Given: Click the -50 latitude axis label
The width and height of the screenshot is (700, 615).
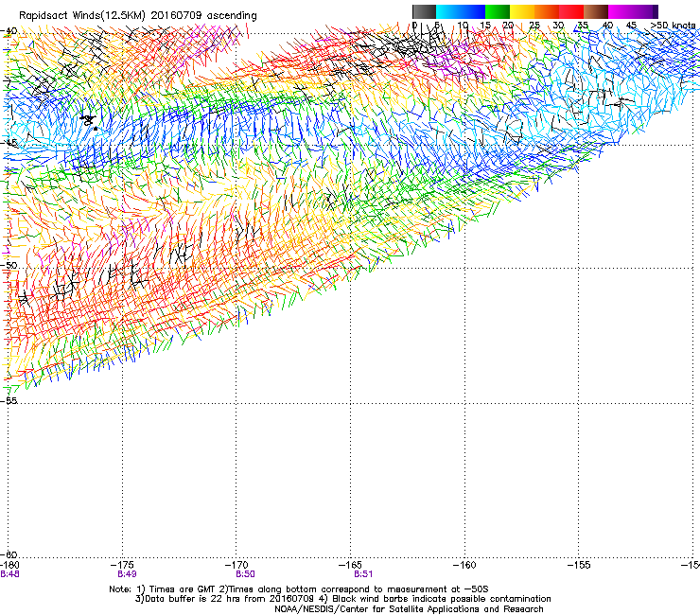Looking at the screenshot, I should [9, 265].
